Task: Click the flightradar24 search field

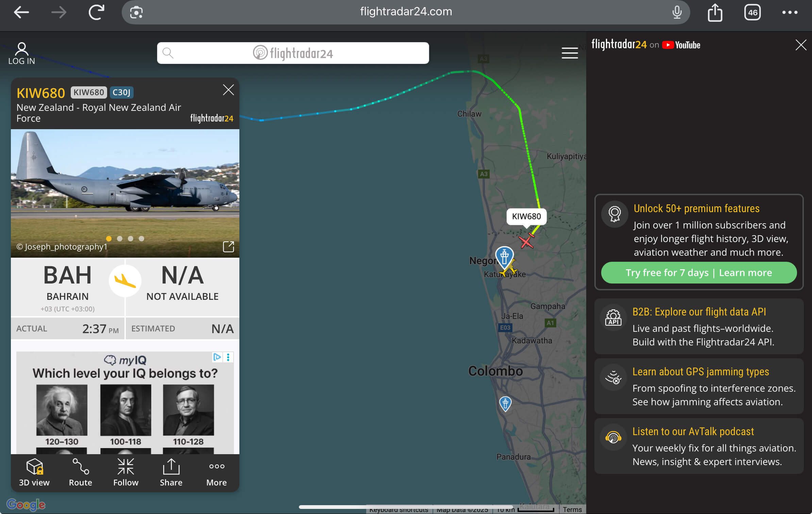Action: 293,53
